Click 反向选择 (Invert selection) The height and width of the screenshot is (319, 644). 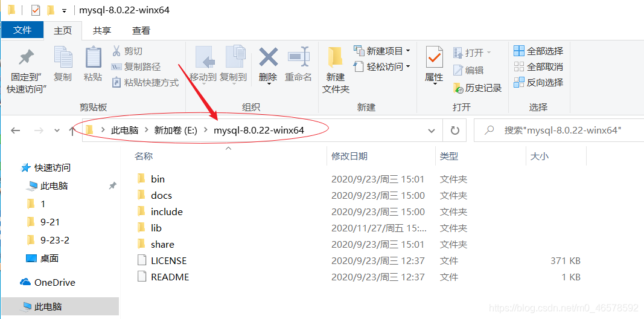(x=538, y=82)
